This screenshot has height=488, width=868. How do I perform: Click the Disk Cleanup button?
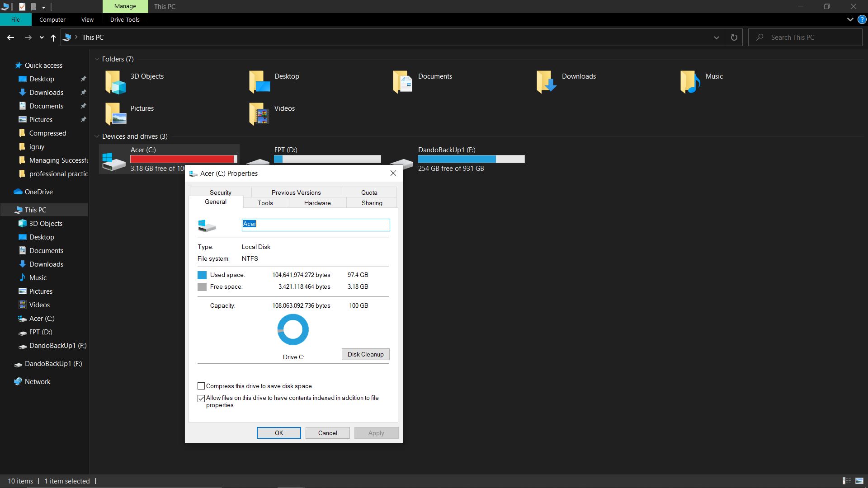[365, 354]
